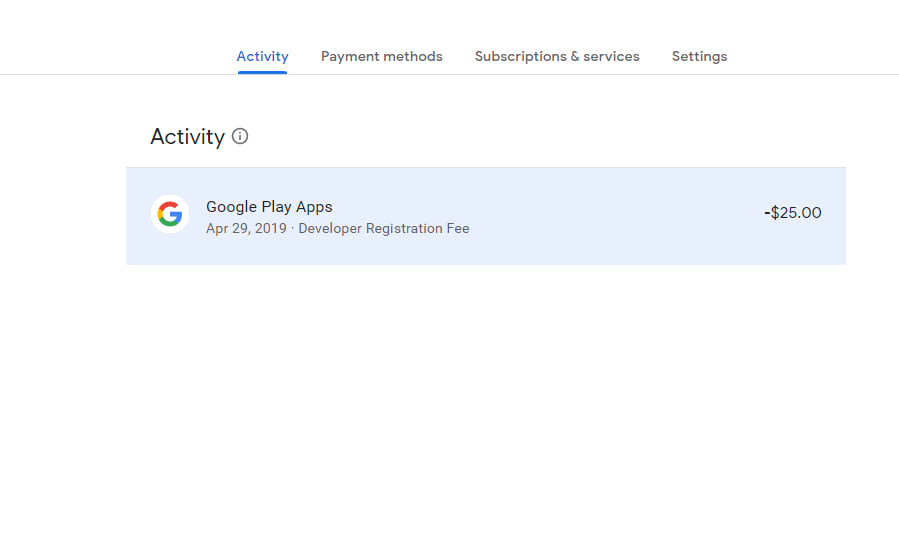Click the word Payment in the tab bar
The image size is (899, 551).
point(348,56)
